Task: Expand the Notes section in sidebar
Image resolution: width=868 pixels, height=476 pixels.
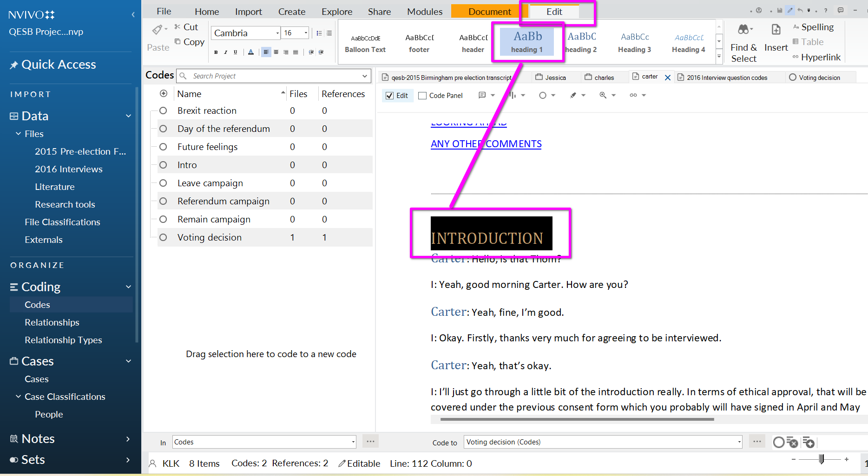Action: point(128,439)
